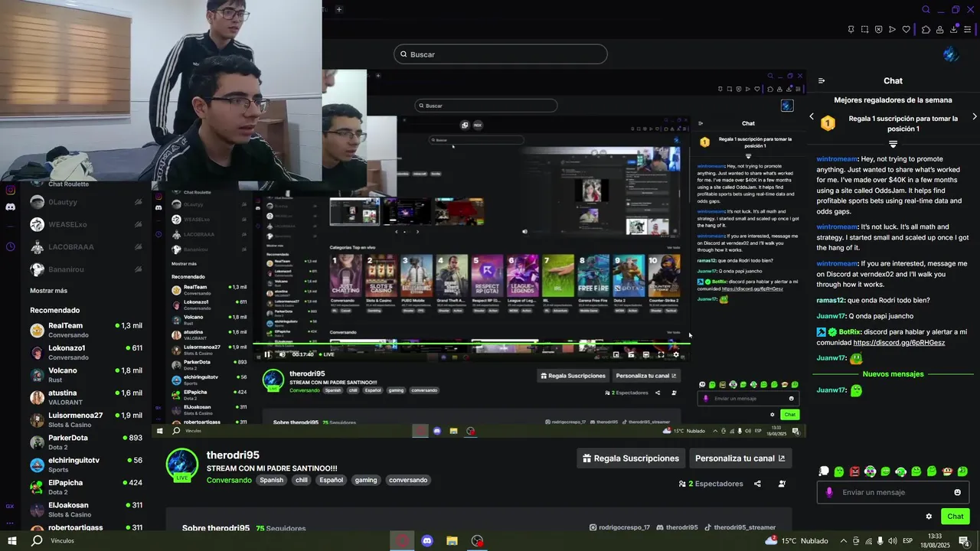Open the Conversando category link

[229, 481]
